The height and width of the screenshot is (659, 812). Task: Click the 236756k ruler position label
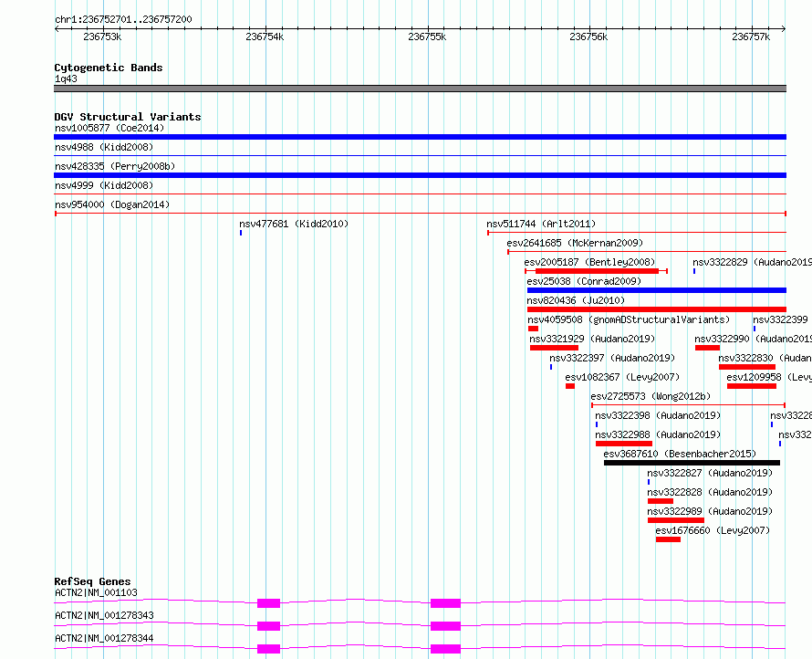pos(588,37)
